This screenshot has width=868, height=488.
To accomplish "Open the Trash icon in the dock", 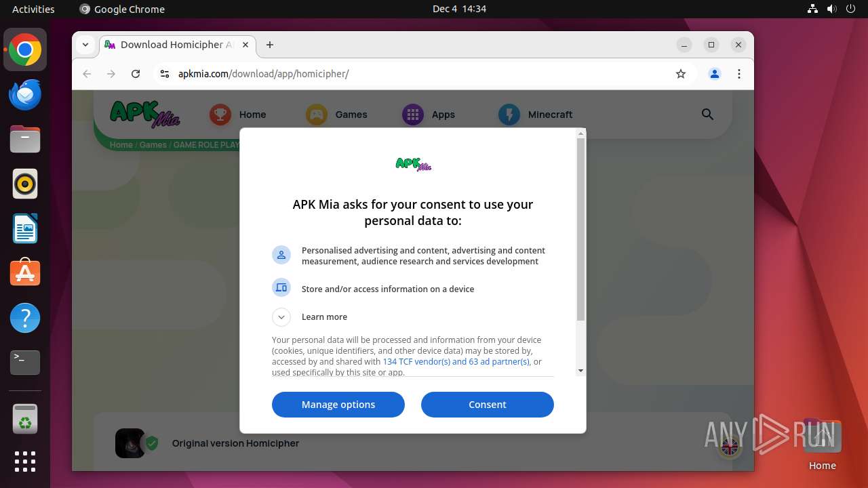I will click(25, 419).
